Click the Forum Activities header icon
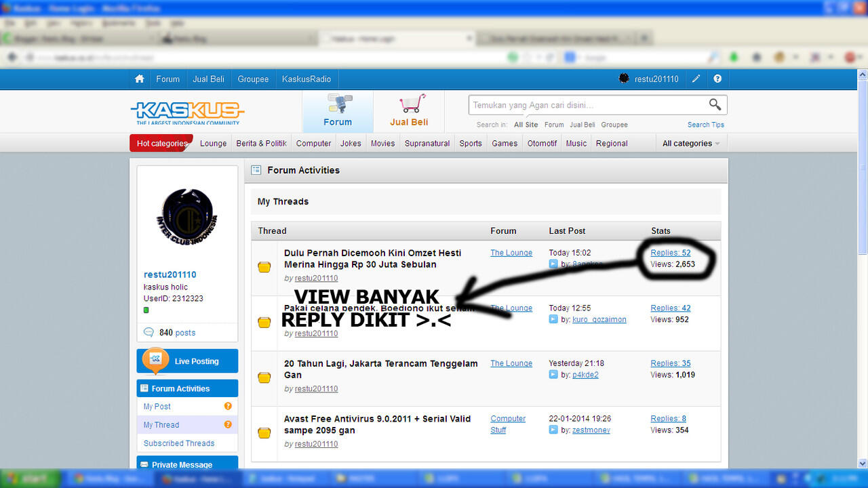This screenshot has height=488, width=868. point(256,170)
